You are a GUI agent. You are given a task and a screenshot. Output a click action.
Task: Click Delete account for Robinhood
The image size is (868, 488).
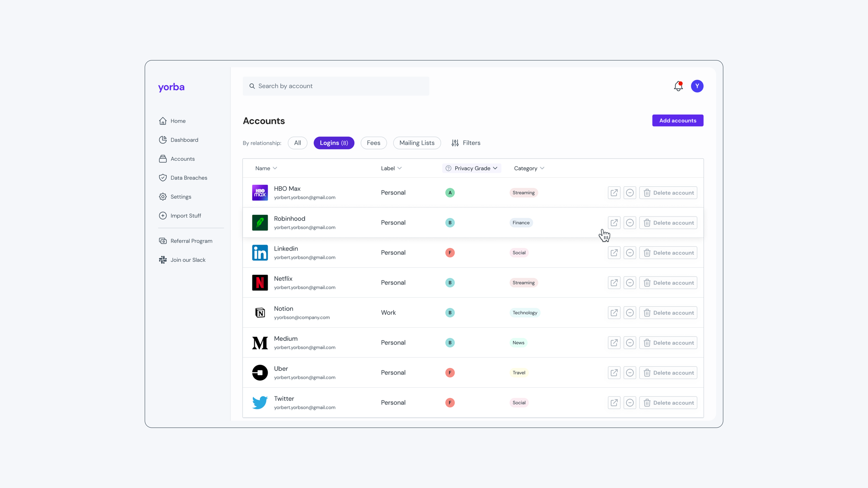coord(668,223)
